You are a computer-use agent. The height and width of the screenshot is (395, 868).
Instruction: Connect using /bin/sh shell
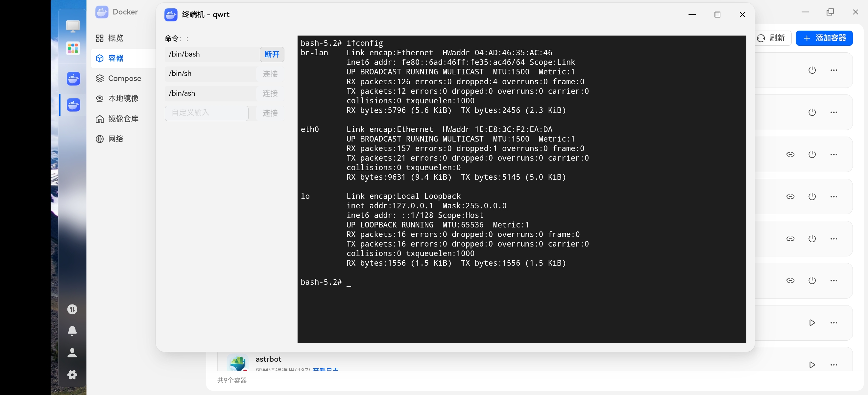(270, 74)
